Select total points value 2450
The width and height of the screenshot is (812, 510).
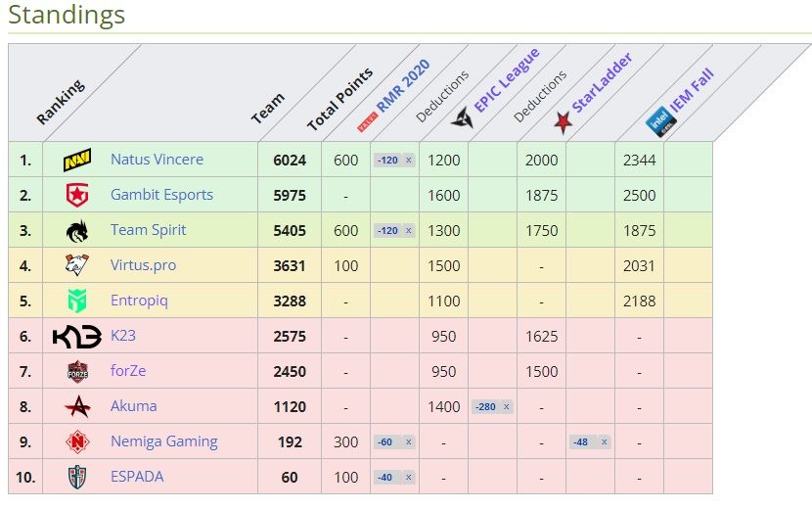(290, 372)
